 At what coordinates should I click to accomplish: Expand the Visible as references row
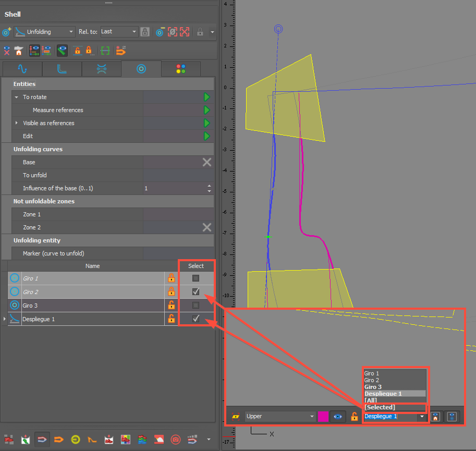(x=16, y=123)
